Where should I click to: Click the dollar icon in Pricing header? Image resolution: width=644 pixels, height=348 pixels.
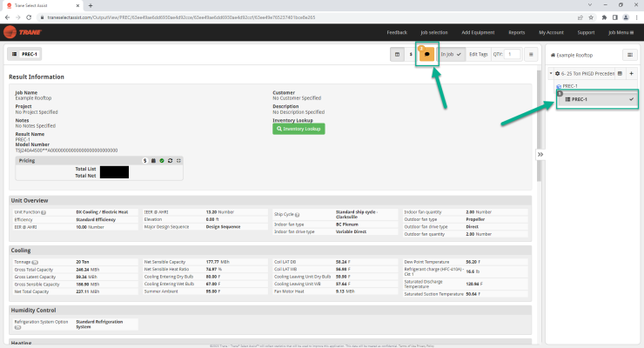click(x=145, y=160)
